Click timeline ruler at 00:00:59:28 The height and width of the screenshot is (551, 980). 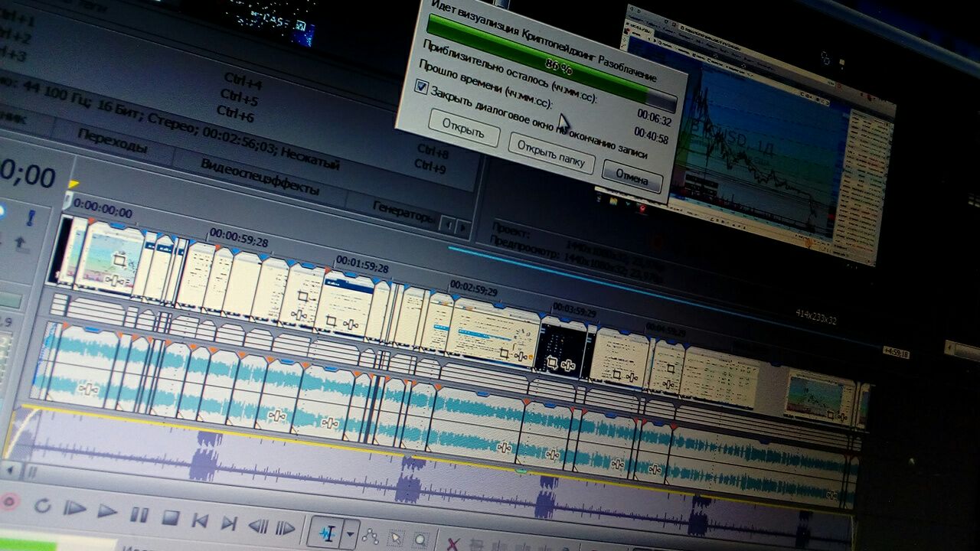(239, 238)
